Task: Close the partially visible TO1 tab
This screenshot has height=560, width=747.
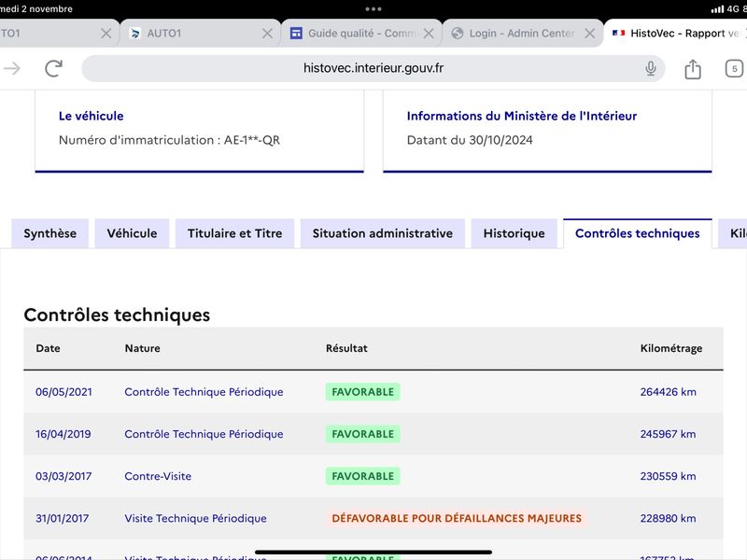Action: click(x=106, y=34)
